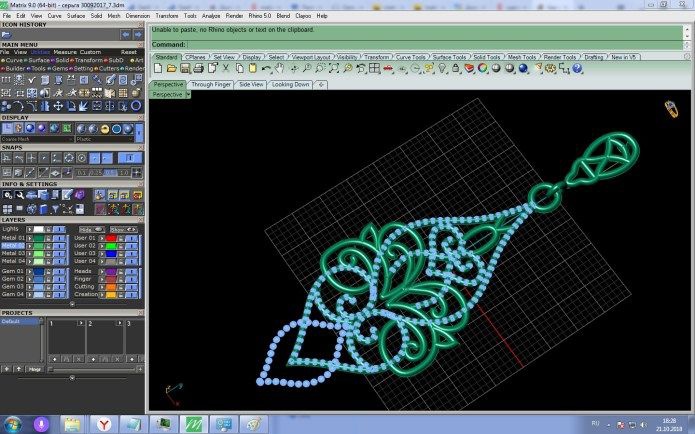Image resolution: width=695 pixels, height=434 pixels.
Task: Expand the Metal 01 layer arrow
Action: [x=30, y=238]
